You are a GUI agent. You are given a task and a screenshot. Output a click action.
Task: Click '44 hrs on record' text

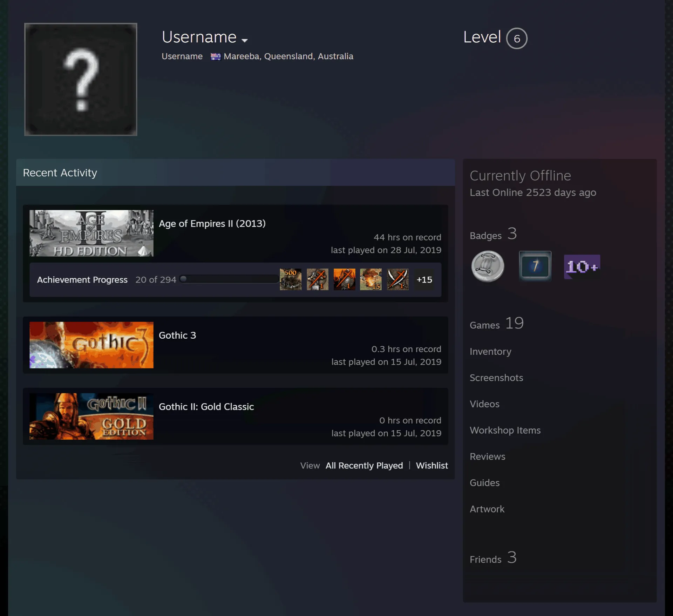click(407, 237)
